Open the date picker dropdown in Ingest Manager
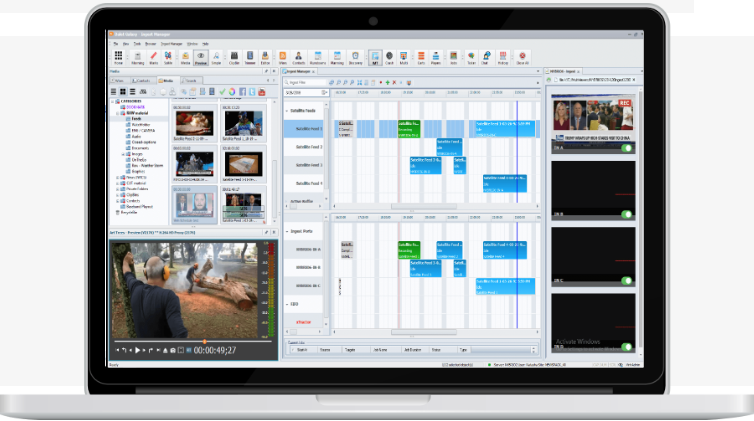754x421 pixels. 325,92
